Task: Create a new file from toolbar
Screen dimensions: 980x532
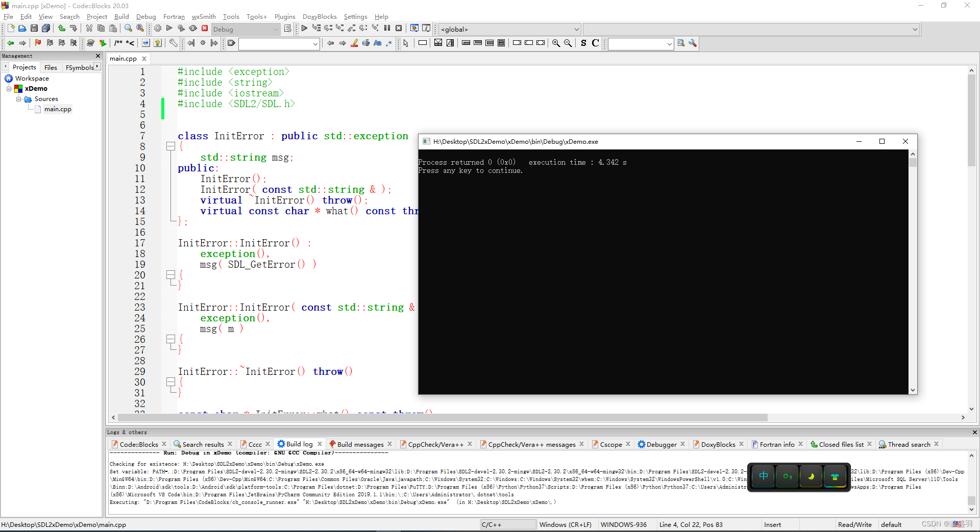Action: pyautogui.click(x=11, y=29)
